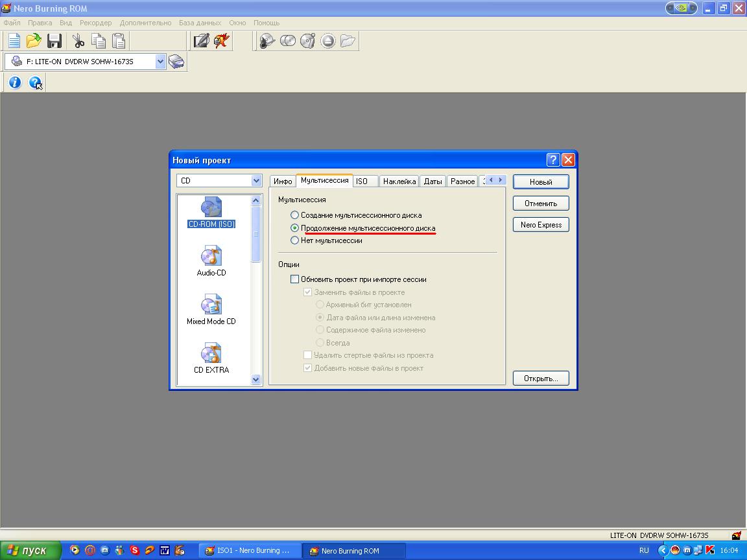Click the Choose recorder drive icon
747x560 pixels.
(x=176, y=62)
